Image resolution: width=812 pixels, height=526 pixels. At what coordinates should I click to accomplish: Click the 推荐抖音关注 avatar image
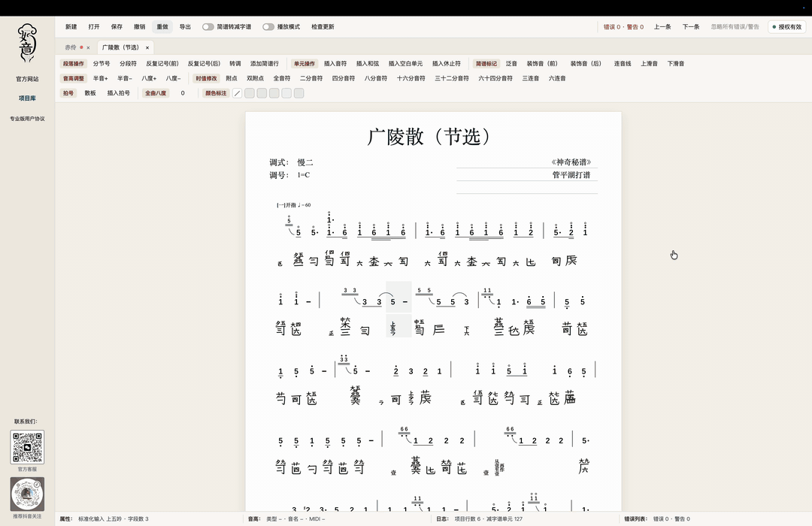pos(27,494)
